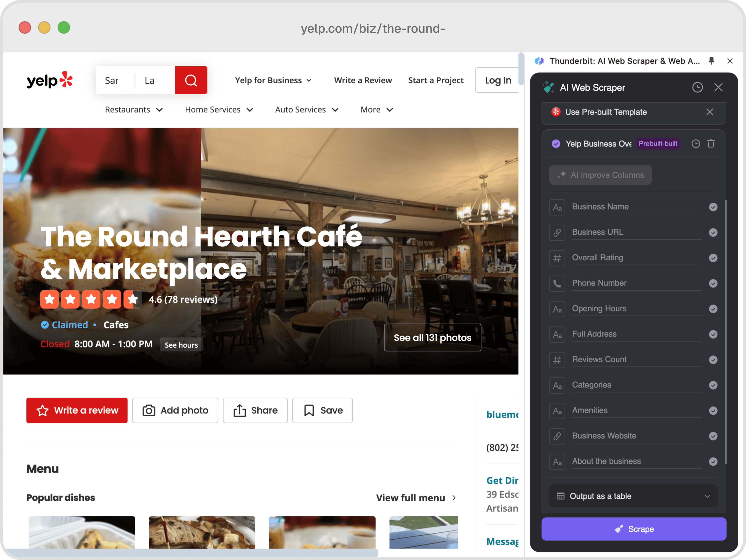Toggle the Overall Rating column checkmark
746x560 pixels.
coord(713,258)
